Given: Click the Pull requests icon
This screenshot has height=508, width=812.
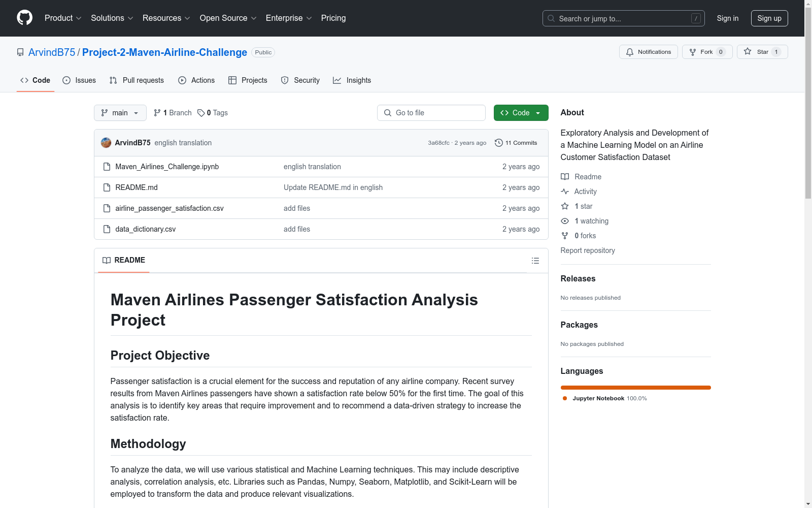Looking at the screenshot, I should [x=113, y=80].
